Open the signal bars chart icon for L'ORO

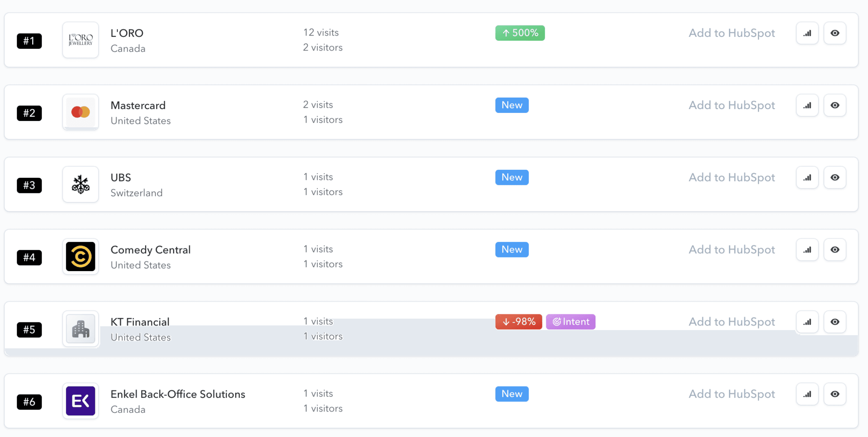[807, 33]
